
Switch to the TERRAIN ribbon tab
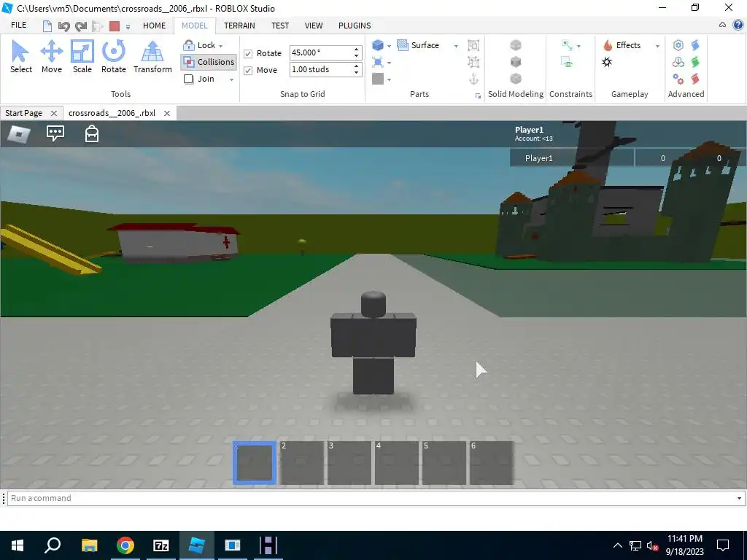(x=239, y=26)
